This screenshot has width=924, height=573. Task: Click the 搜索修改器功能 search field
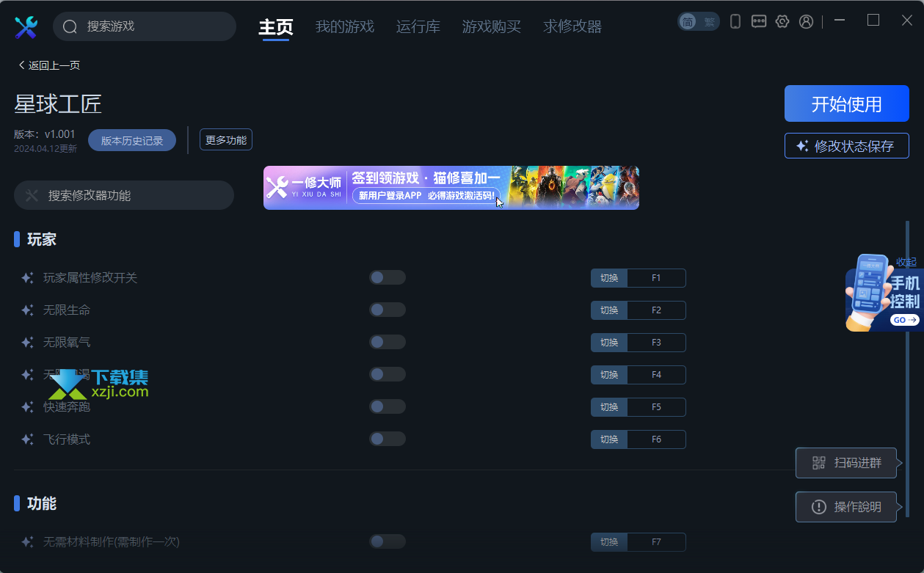124,195
